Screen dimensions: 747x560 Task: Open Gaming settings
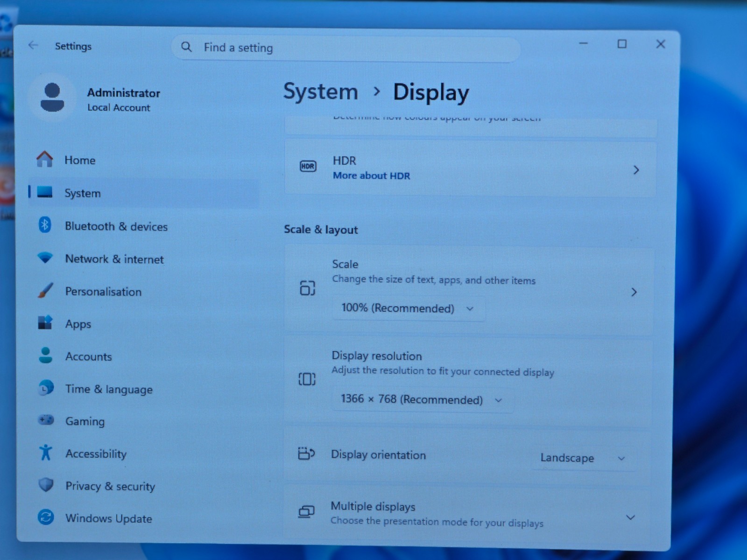click(142, 421)
